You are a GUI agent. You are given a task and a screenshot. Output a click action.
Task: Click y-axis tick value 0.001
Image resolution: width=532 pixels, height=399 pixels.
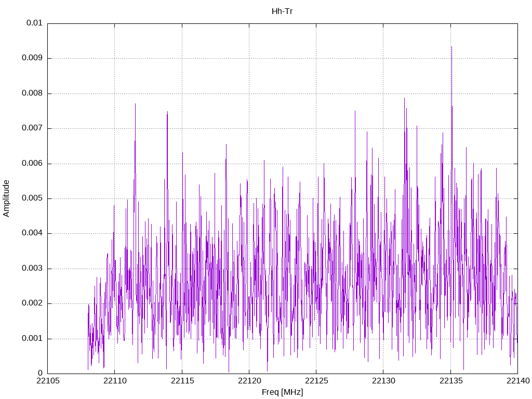tap(32, 339)
